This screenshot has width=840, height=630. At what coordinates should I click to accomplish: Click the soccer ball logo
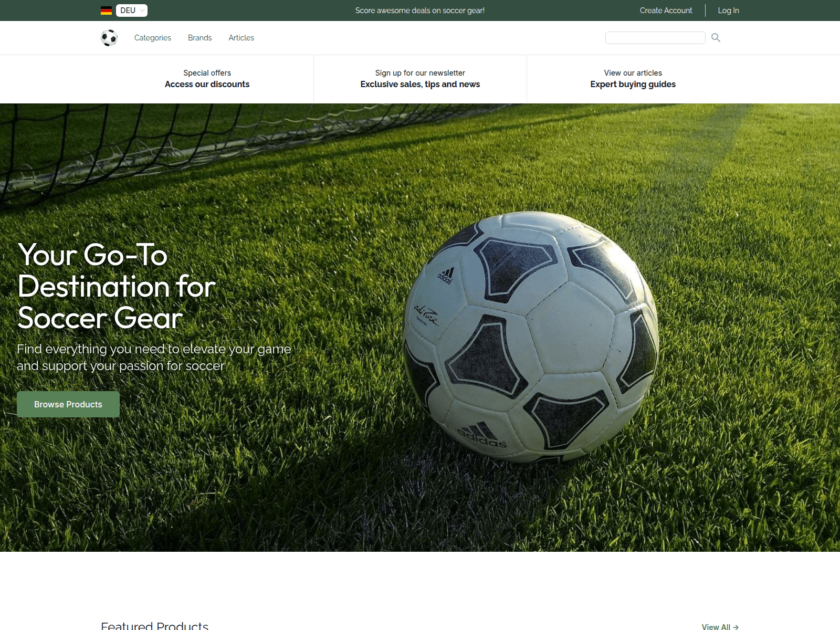(x=109, y=37)
